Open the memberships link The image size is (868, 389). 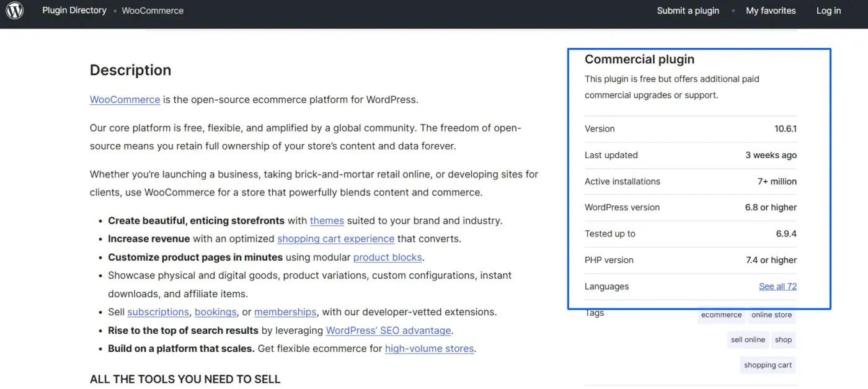point(285,311)
